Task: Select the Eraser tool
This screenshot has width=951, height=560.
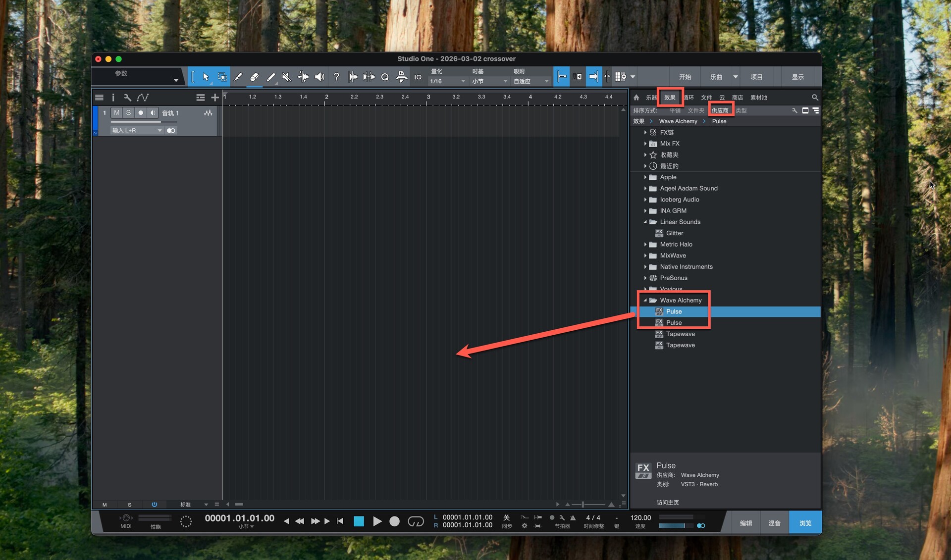Action: point(254,77)
